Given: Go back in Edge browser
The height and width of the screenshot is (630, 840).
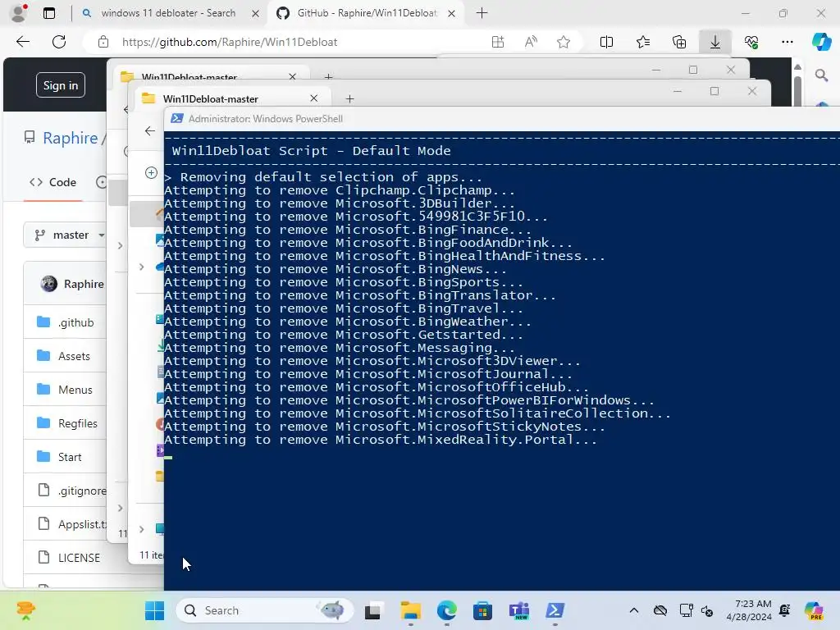Looking at the screenshot, I should pos(23,42).
